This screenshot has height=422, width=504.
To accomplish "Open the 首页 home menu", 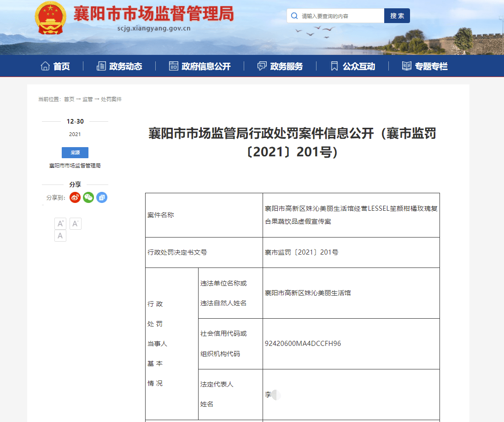I will pyautogui.click(x=55, y=66).
